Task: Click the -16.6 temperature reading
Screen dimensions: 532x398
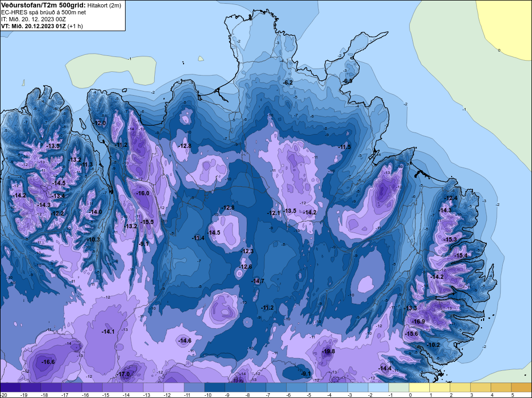Action: pos(48,362)
